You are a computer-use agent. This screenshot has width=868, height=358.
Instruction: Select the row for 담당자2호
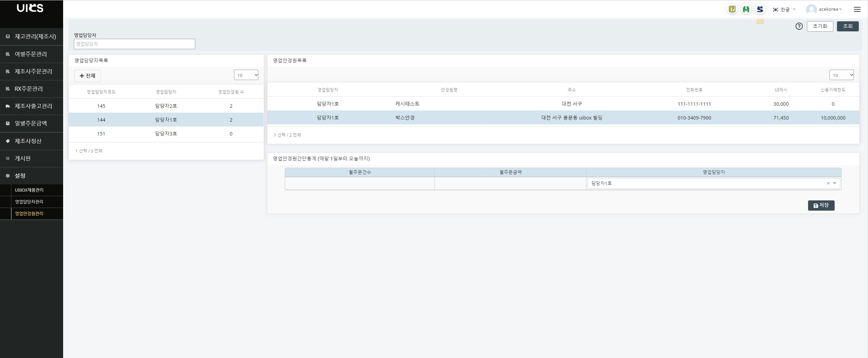166,106
